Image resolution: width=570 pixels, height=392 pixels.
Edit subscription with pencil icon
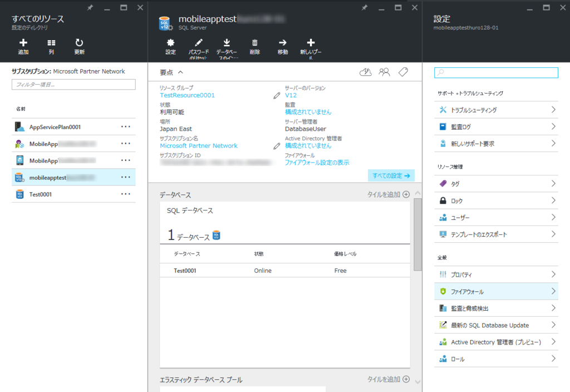[x=277, y=146]
